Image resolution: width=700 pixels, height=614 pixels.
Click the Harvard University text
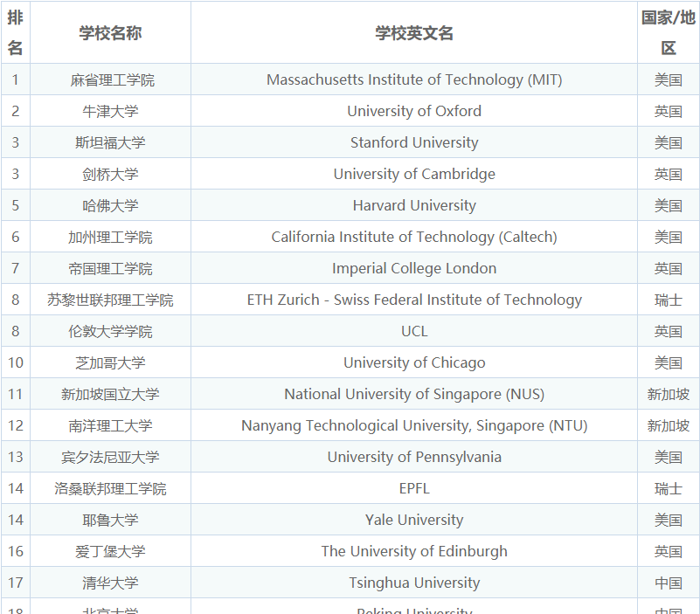(414, 205)
